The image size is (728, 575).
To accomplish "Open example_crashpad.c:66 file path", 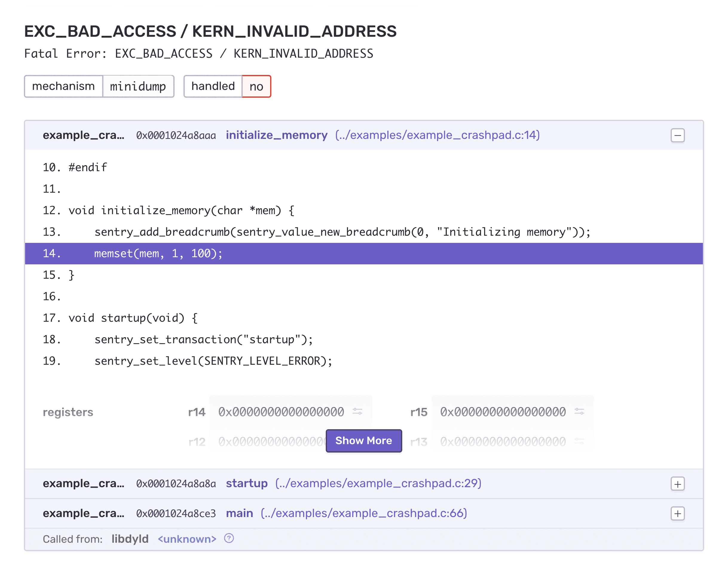I will tap(364, 513).
